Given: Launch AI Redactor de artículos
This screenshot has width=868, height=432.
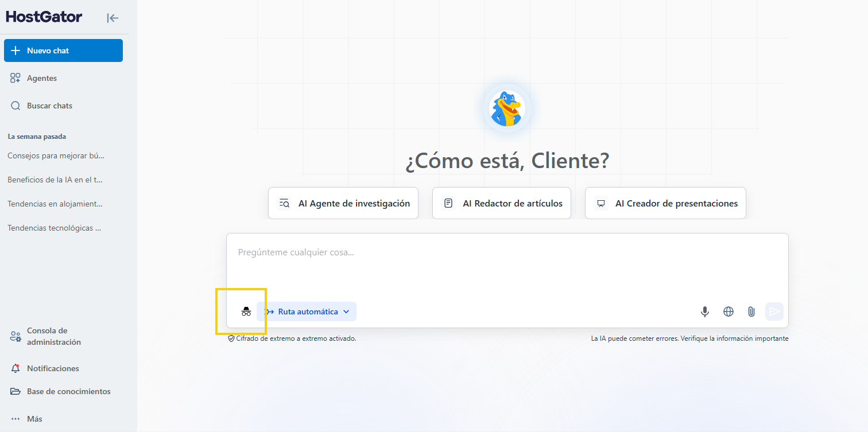Looking at the screenshot, I should pyautogui.click(x=502, y=203).
